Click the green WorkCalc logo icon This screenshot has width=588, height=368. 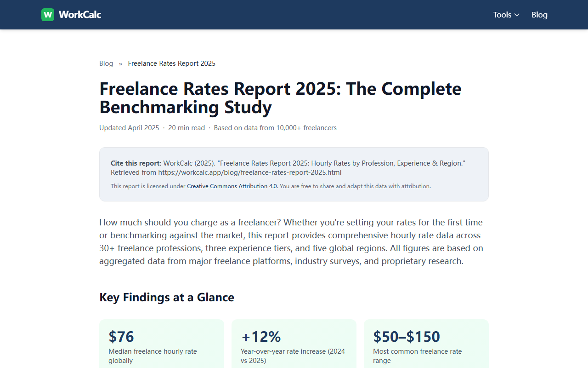pos(48,15)
